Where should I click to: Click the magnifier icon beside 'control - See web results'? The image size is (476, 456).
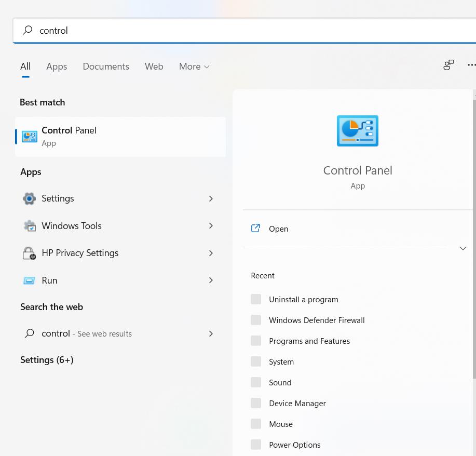[30, 333]
